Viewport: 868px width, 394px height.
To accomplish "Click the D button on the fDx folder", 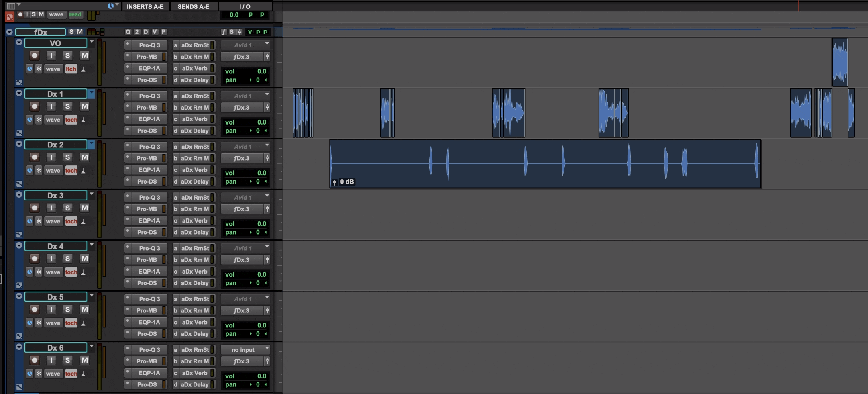I will point(146,32).
